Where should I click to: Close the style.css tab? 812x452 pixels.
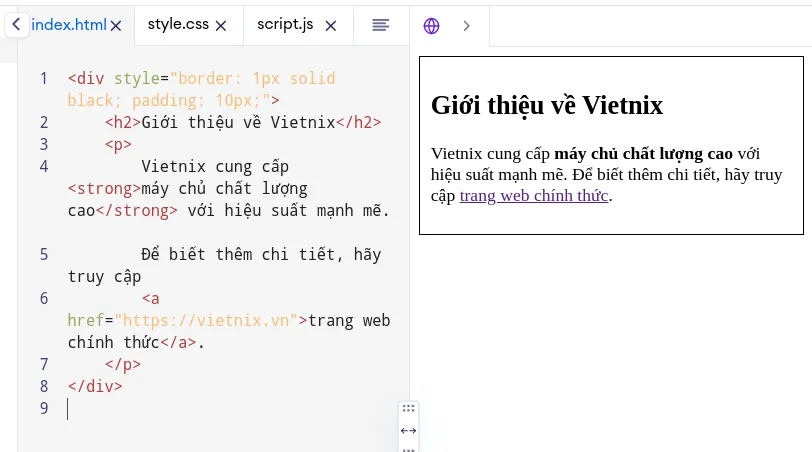tap(221, 25)
